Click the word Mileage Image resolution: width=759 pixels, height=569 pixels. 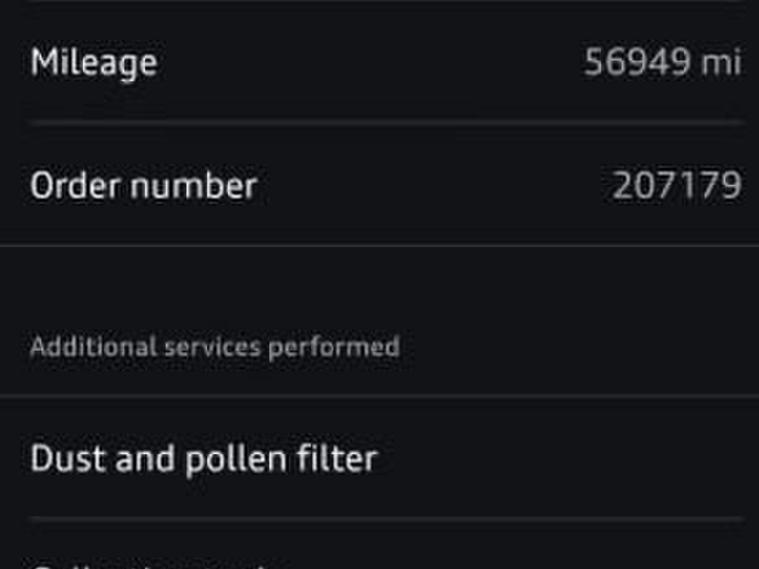[94, 63]
